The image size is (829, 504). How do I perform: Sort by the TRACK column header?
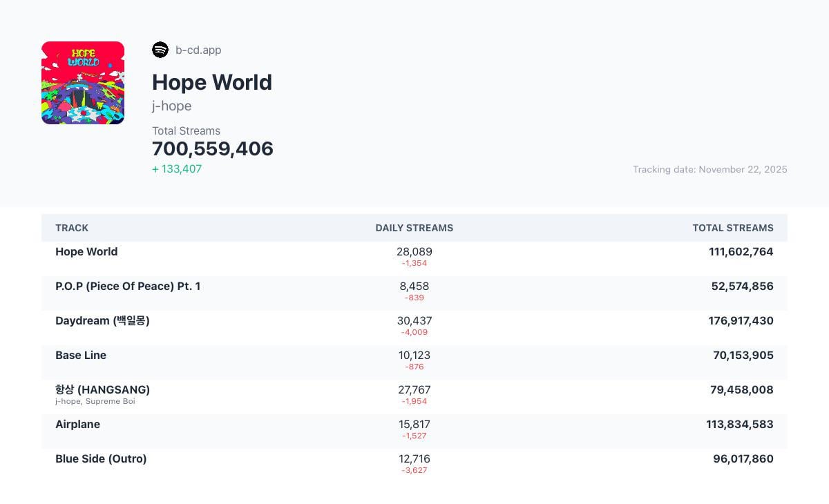click(x=72, y=228)
